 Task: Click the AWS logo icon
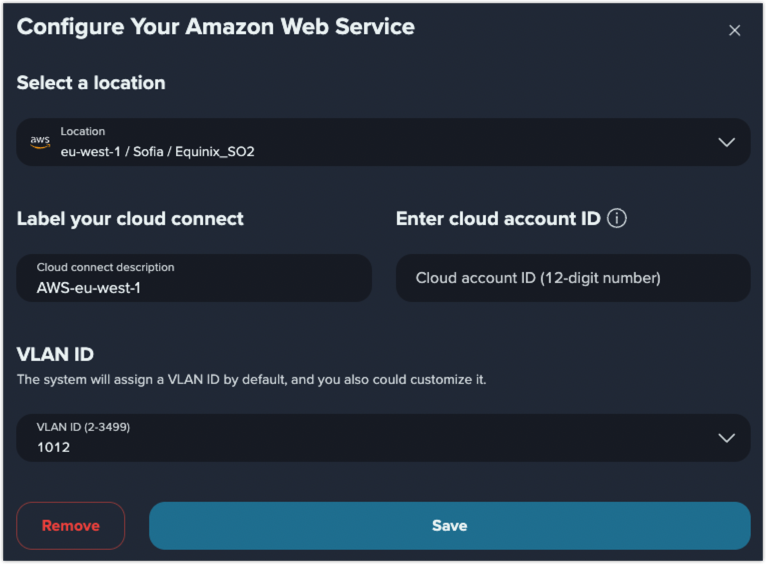[40, 142]
